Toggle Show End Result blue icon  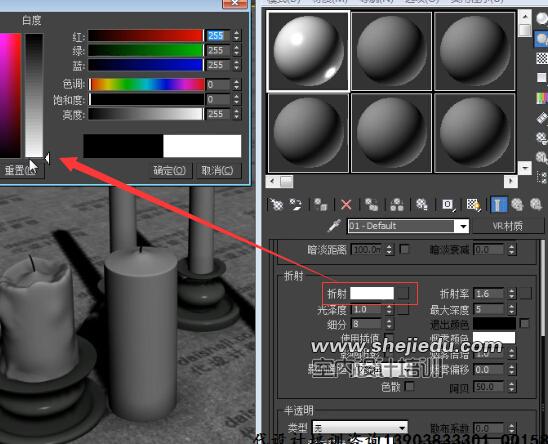point(499,205)
